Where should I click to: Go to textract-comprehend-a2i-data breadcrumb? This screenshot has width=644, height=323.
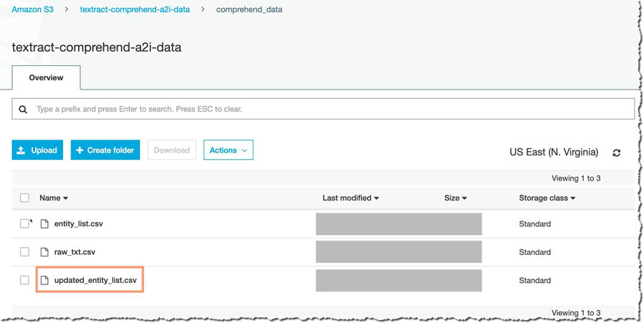[x=135, y=9]
